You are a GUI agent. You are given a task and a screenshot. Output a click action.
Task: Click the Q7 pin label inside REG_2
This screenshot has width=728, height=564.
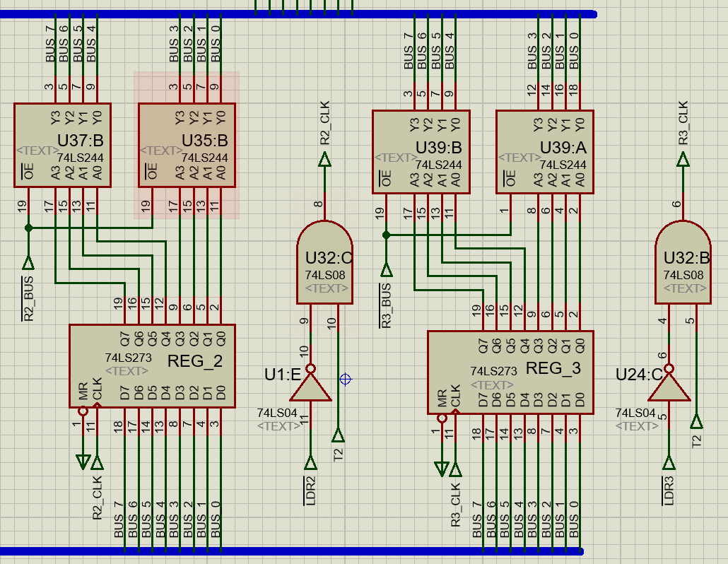tap(125, 339)
